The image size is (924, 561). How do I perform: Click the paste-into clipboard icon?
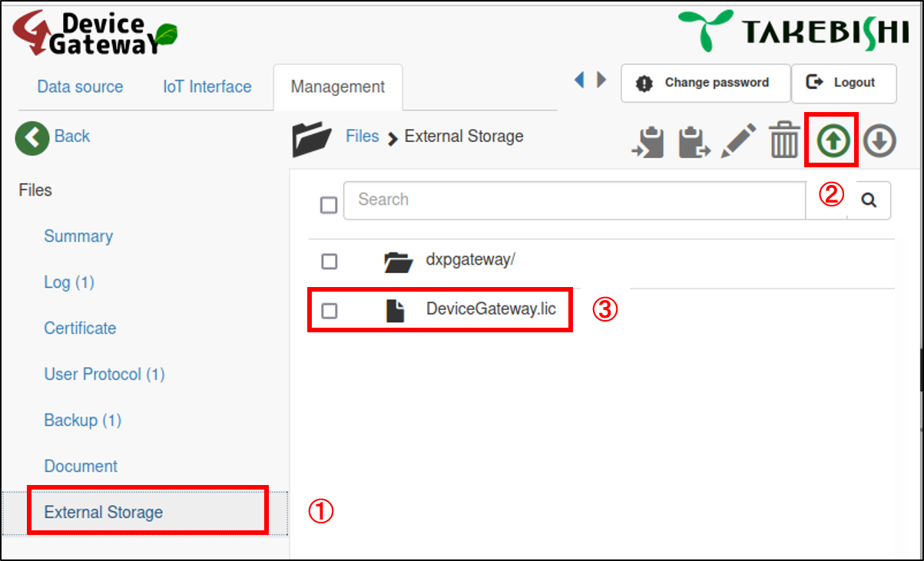648,142
